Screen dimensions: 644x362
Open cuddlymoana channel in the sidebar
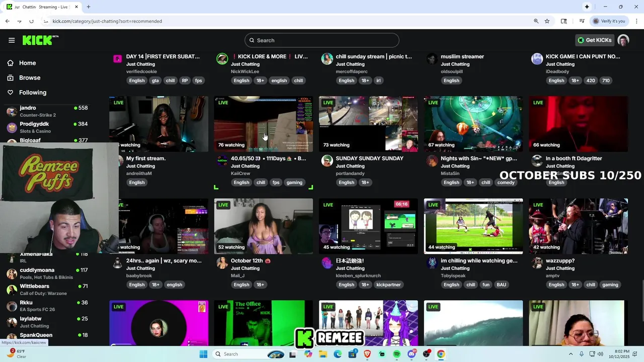[x=47, y=274]
